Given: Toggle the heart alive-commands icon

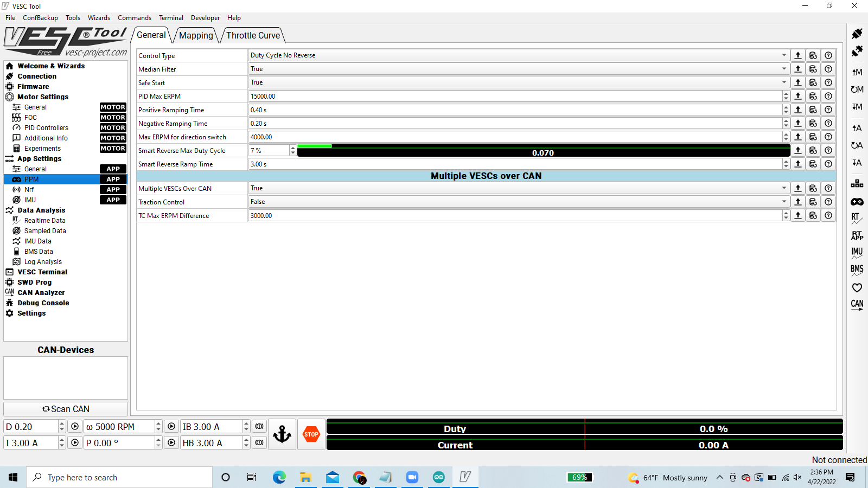Looking at the screenshot, I should tap(857, 287).
